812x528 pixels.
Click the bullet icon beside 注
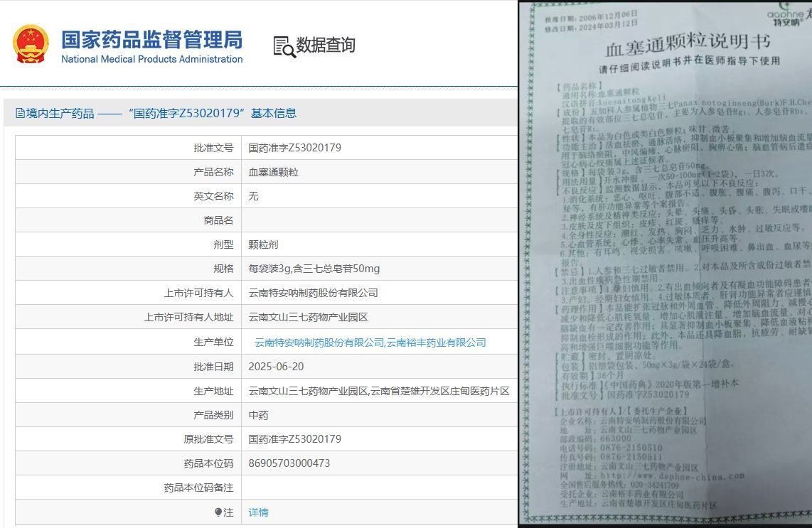[x=218, y=512]
